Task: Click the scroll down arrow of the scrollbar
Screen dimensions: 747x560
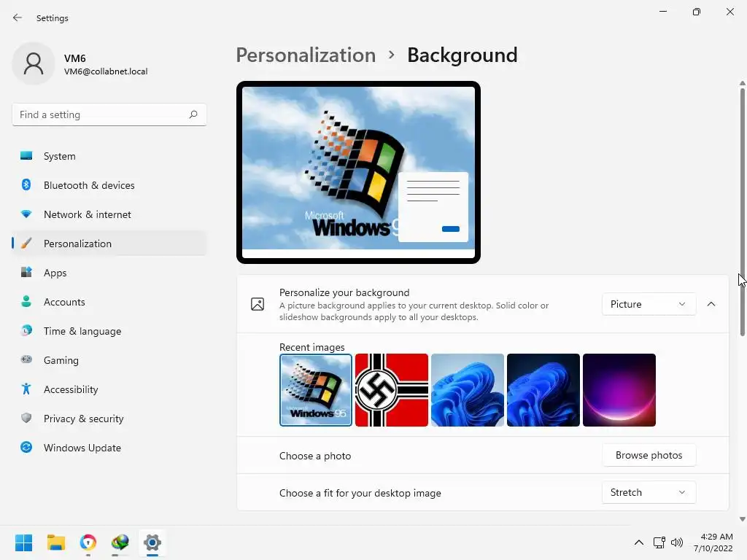Action: [742, 519]
